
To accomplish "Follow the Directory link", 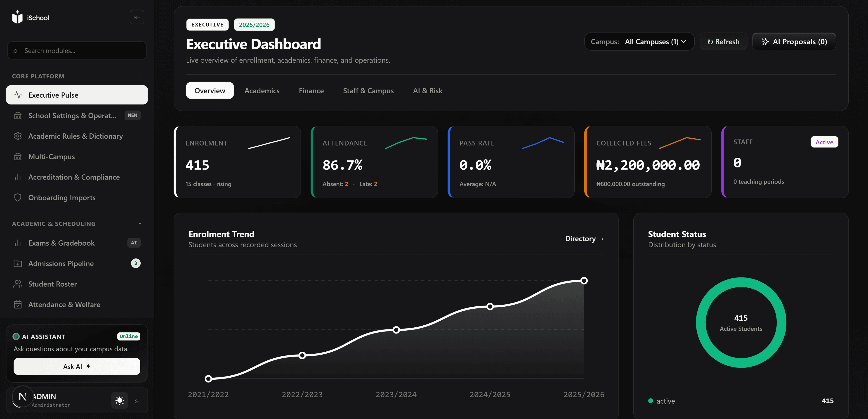I will [584, 239].
